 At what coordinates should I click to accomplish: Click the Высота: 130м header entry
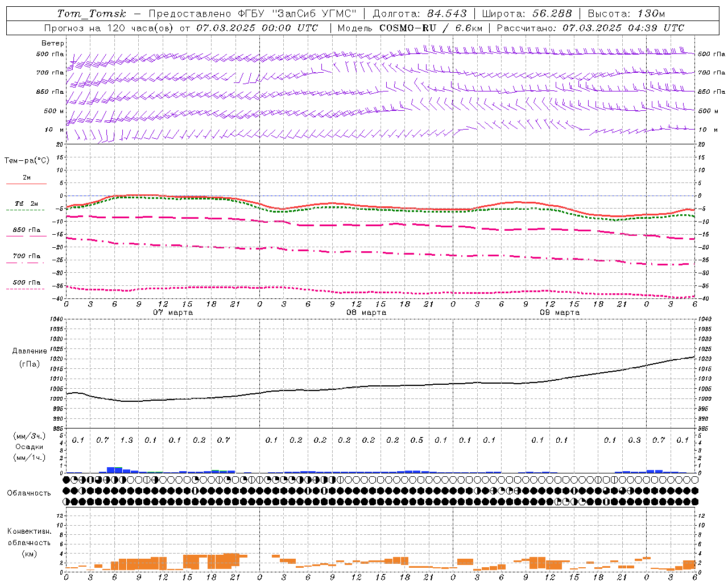[x=626, y=14]
